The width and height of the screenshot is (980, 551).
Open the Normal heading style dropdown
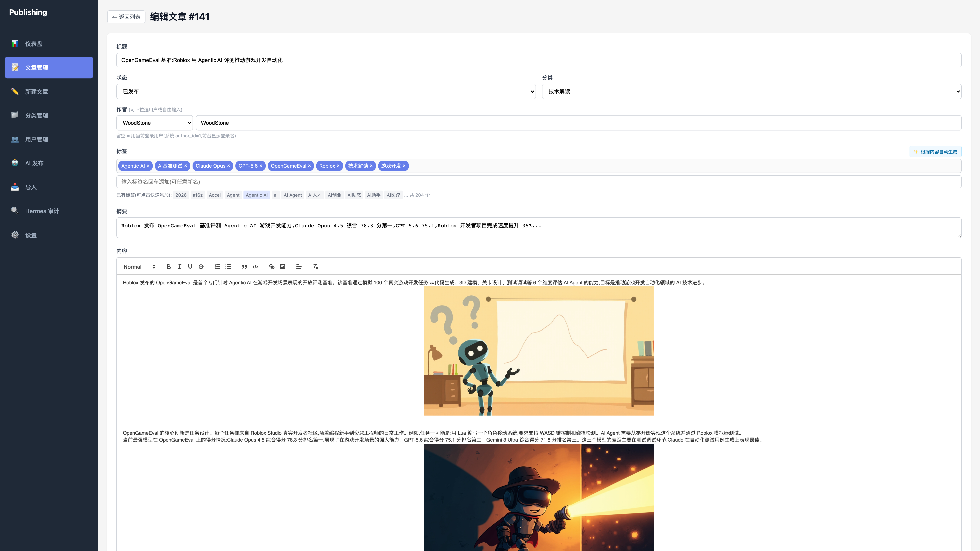139,267
